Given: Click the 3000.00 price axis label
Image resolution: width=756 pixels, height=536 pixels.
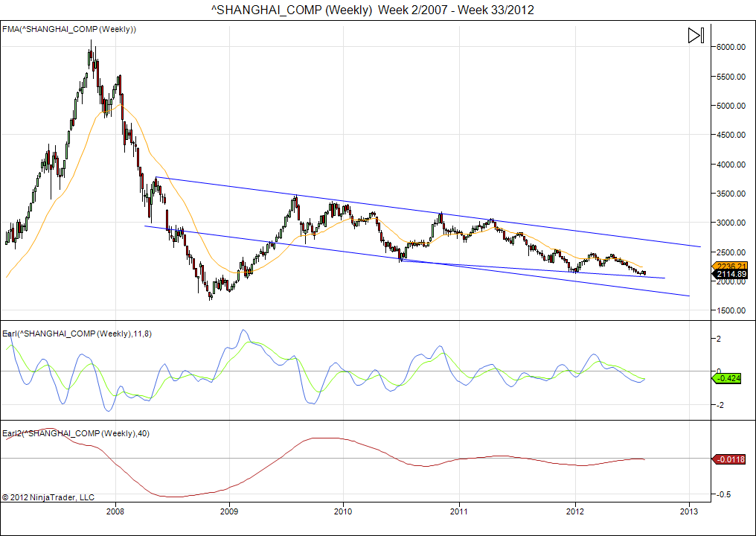Looking at the screenshot, I should click(732, 223).
